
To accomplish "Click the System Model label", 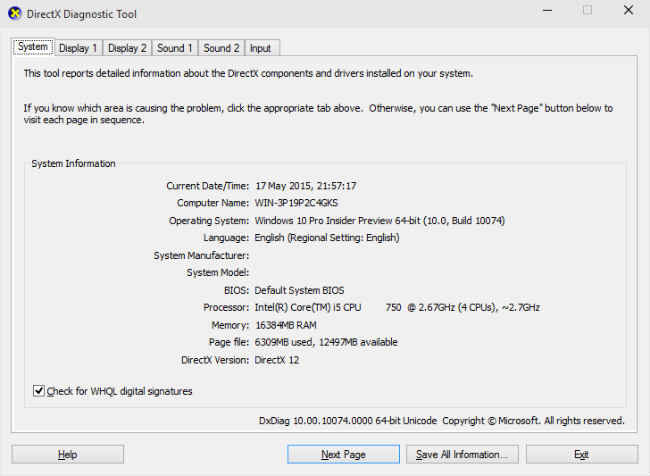I will pyautogui.click(x=218, y=272).
